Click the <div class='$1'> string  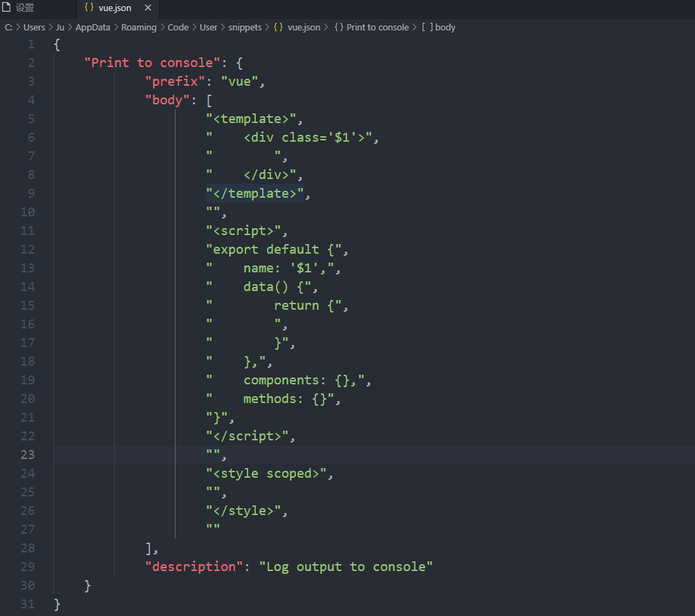(308, 138)
